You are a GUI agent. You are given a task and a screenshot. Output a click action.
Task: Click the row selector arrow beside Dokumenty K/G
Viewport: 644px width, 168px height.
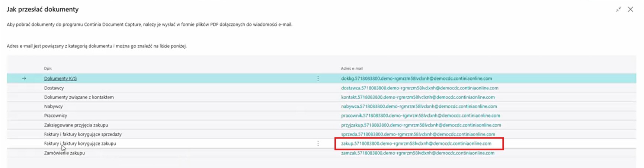point(24,79)
